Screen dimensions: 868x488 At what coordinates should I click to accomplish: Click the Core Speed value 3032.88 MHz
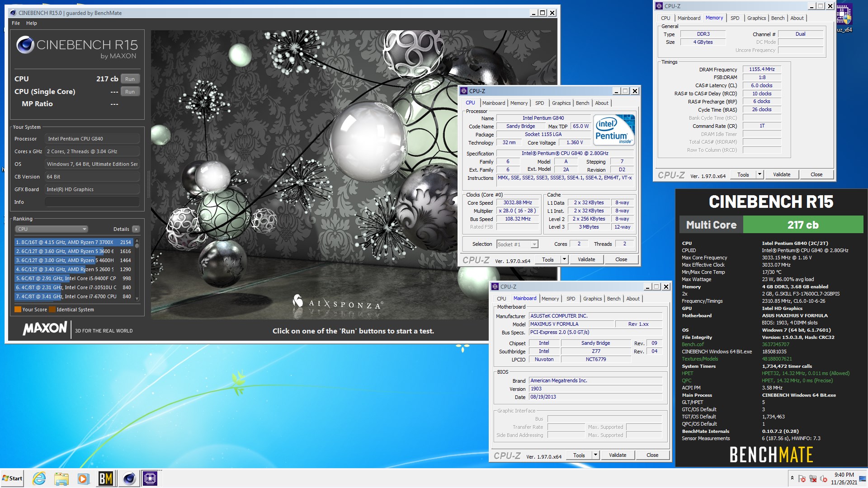coord(518,202)
